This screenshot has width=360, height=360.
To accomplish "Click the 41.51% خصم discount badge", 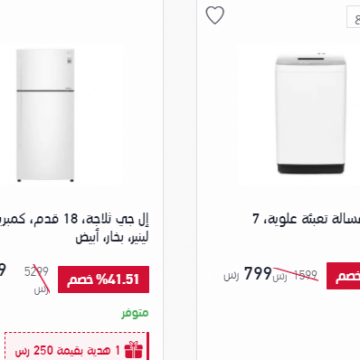I will [103, 279].
